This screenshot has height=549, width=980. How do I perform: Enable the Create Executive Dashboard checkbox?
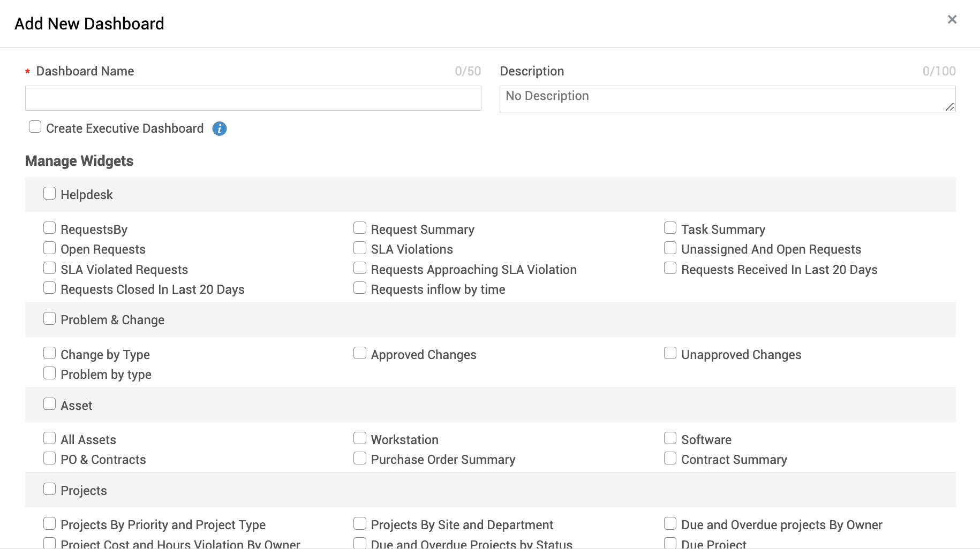[35, 127]
